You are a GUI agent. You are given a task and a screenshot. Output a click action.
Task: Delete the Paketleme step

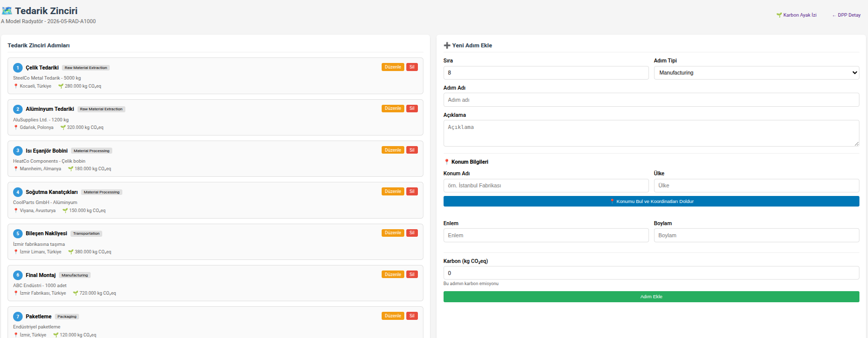pos(412,316)
